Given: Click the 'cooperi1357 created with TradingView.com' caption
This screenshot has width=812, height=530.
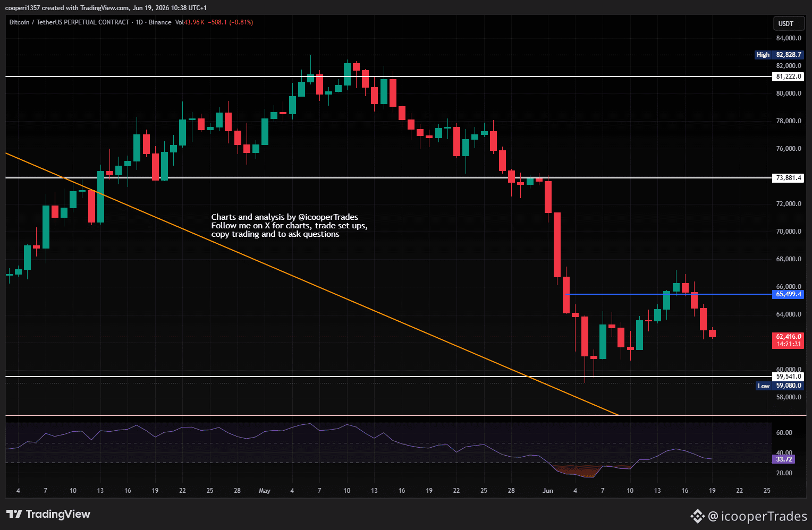Looking at the screenshot, I should [67, 8].
